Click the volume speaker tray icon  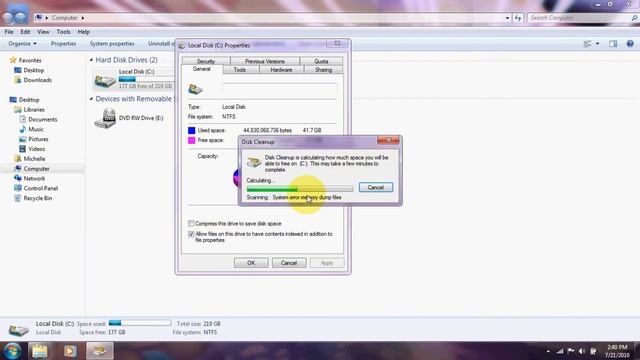[x=582, y=351]
